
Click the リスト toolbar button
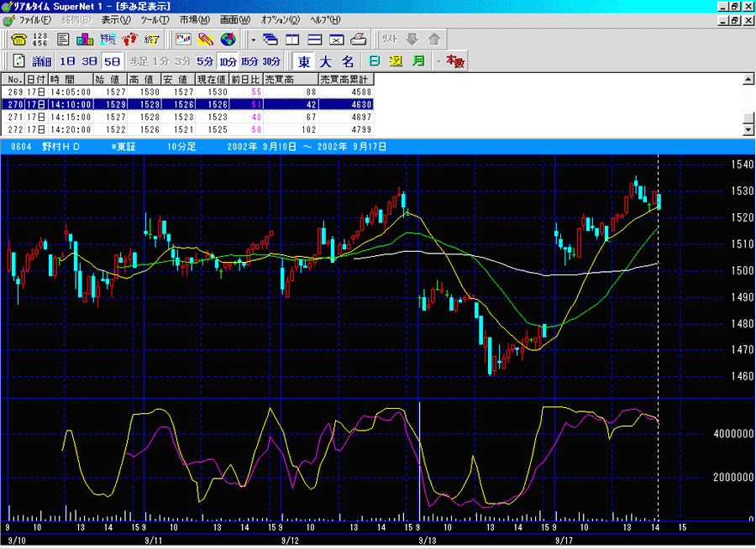point(390,39)
